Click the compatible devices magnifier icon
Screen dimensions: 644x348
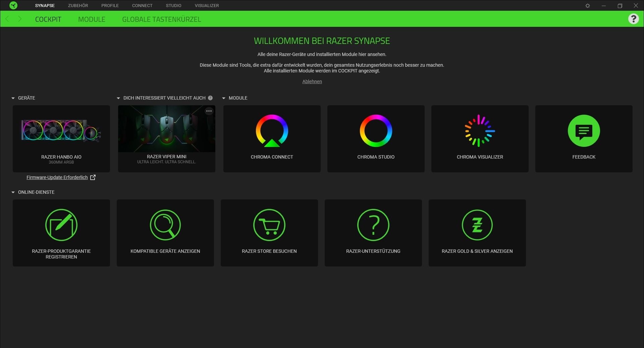click(165, 225)
